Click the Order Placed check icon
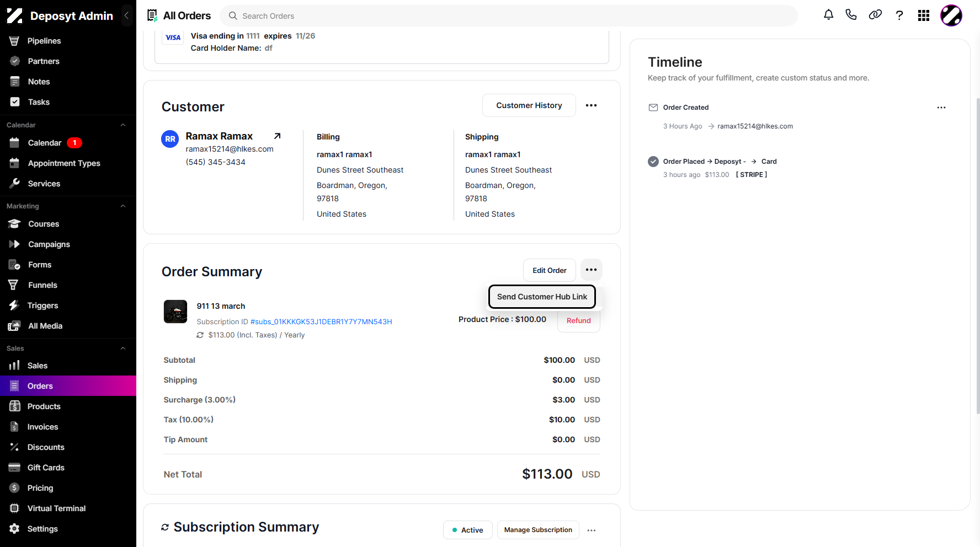Viewport: 980px width, 547px height. [x=653, y=162]
